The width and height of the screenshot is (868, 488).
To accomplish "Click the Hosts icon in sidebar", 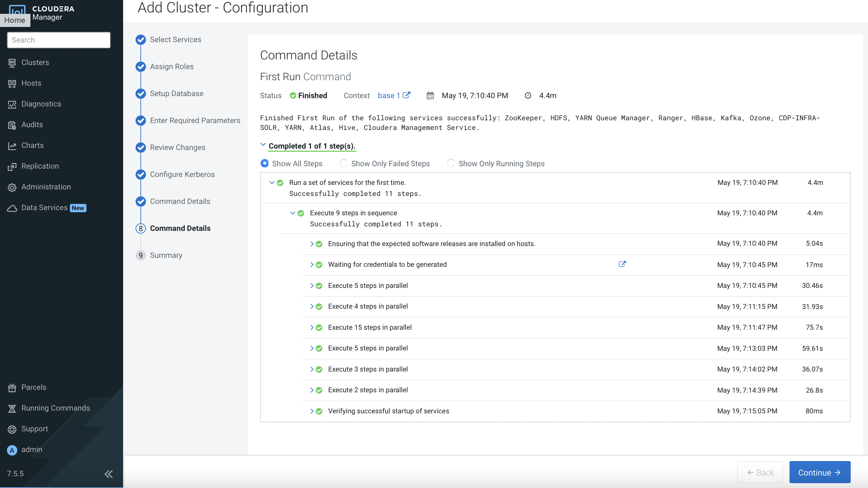I will coord(12,83).
